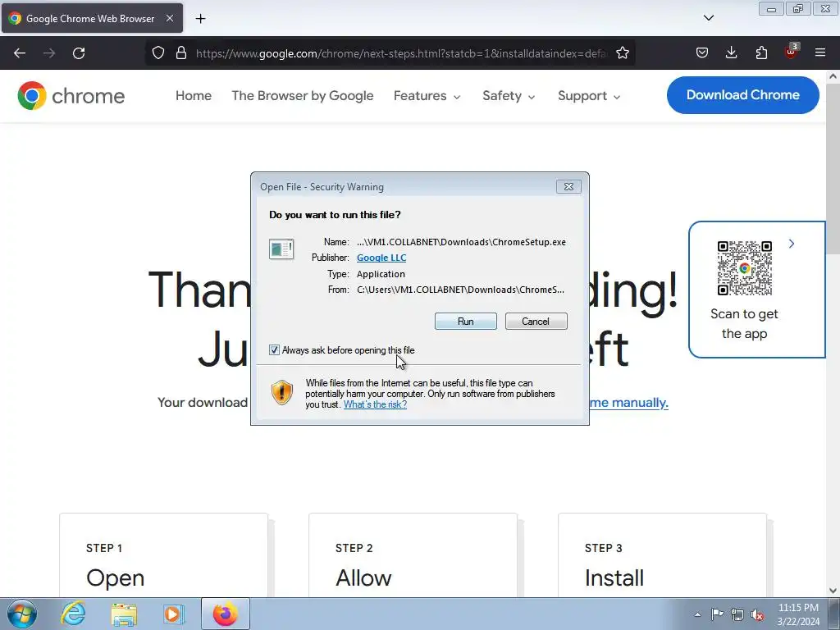This screenshot has height=630, width=840.
Task: Open the tracking protection shield icon
Action: (x=158, y=52)
